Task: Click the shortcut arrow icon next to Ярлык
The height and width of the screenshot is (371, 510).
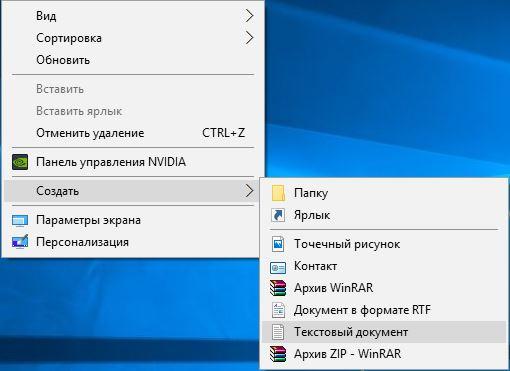Action: [278, 215]
